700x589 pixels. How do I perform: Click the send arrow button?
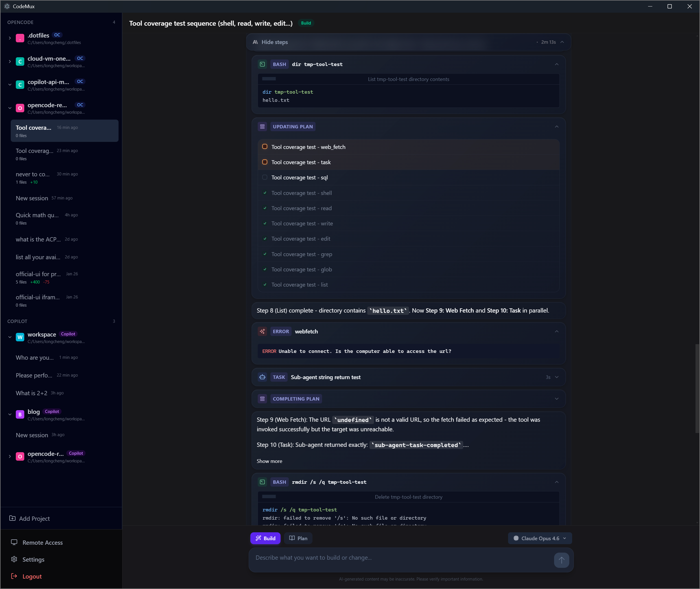pos(561,560)
